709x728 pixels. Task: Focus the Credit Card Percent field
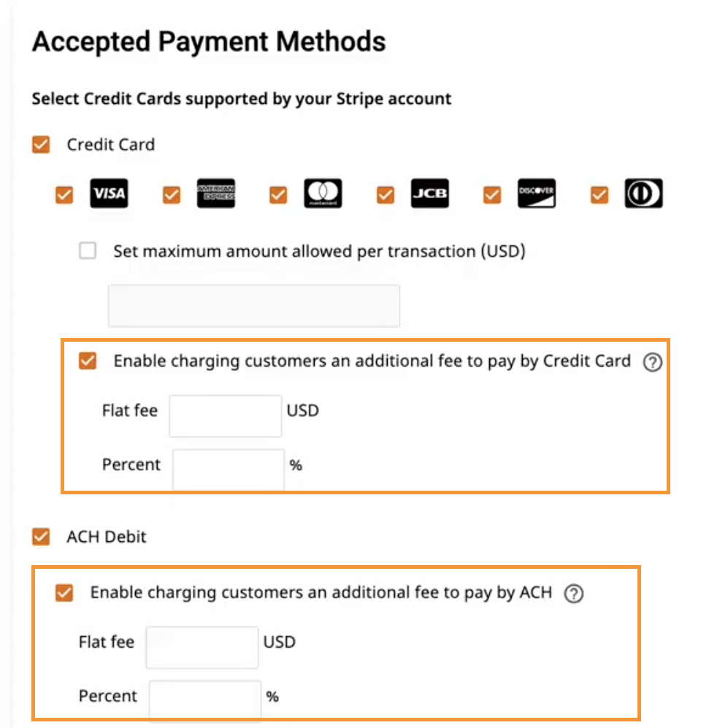tap(228, 470)
